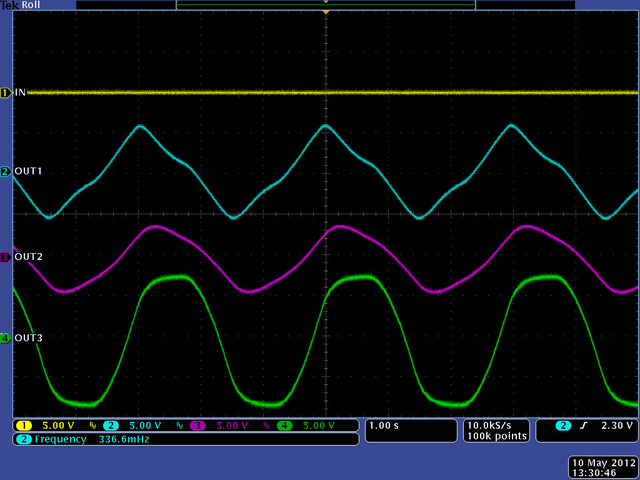Click the OUT1 waveform label

(28, 172)
